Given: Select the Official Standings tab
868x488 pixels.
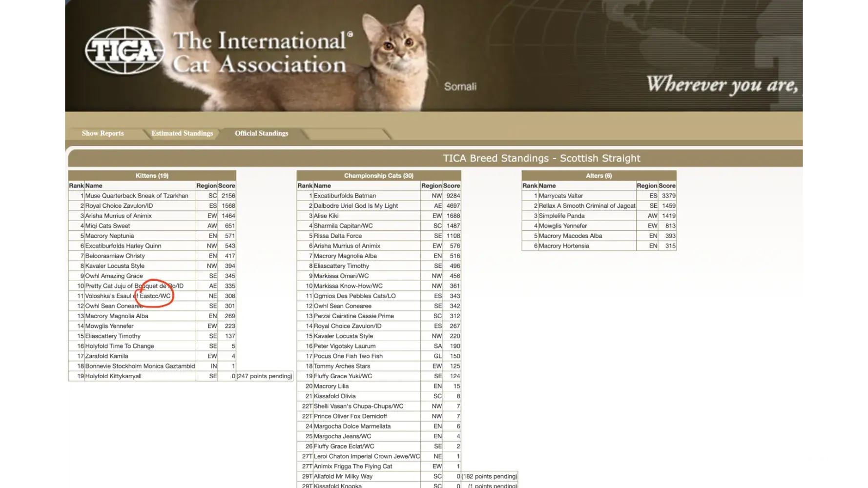Looking at the screenshot, I should pos(261,133).
